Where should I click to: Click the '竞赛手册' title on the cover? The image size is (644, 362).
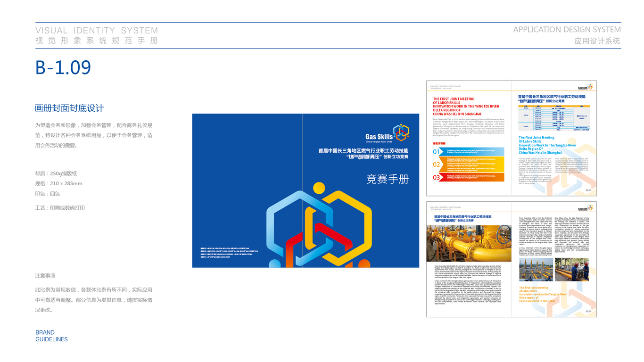[388, 179]
